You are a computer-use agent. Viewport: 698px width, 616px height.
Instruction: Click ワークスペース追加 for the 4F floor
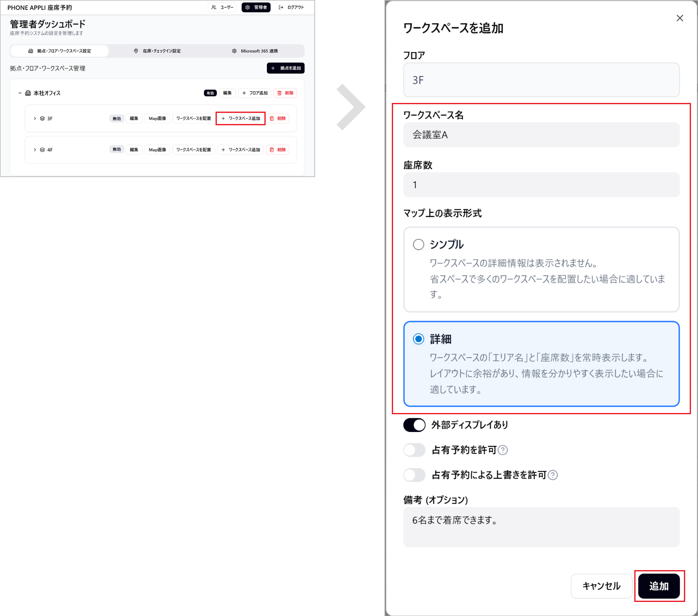241,150
